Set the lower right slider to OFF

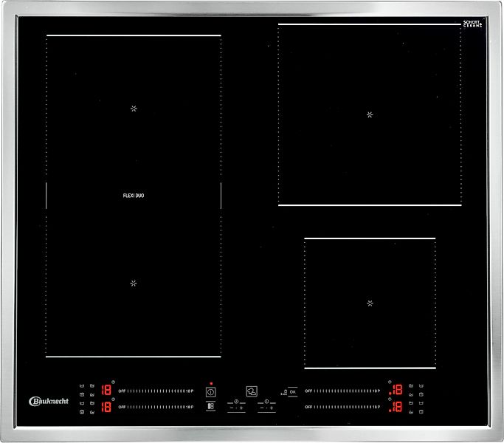coord(308,407)
